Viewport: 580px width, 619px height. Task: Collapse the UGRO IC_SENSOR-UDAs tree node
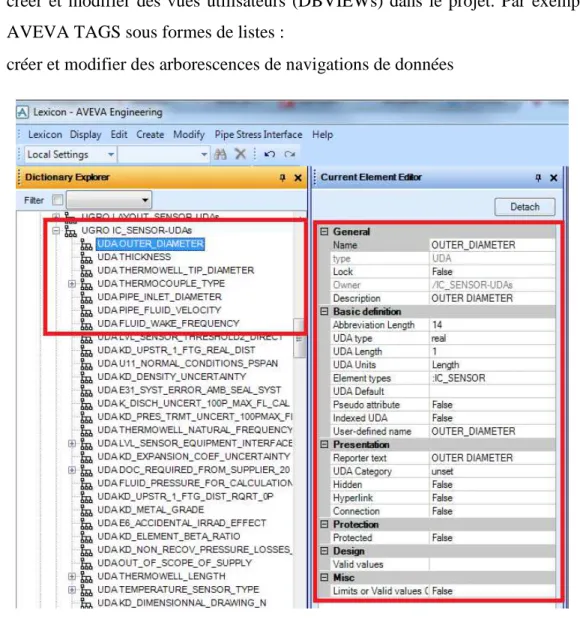click(x=56, y=230)
